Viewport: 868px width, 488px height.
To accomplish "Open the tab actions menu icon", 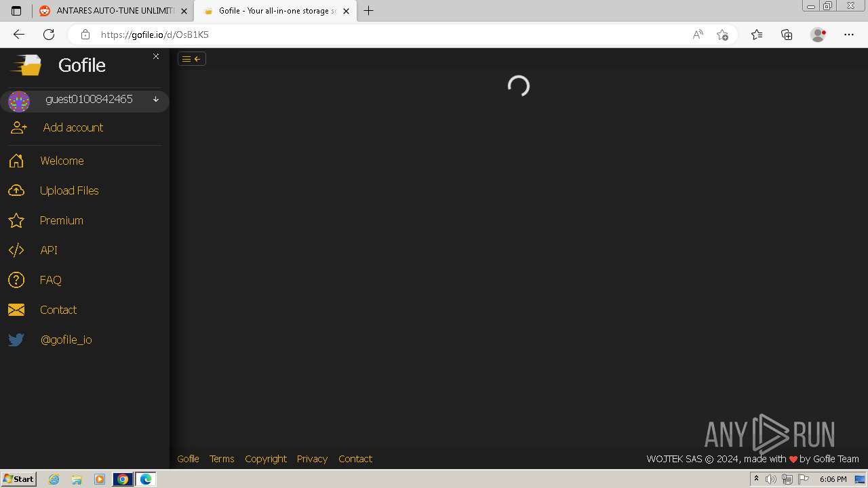I will click(16, 11).
